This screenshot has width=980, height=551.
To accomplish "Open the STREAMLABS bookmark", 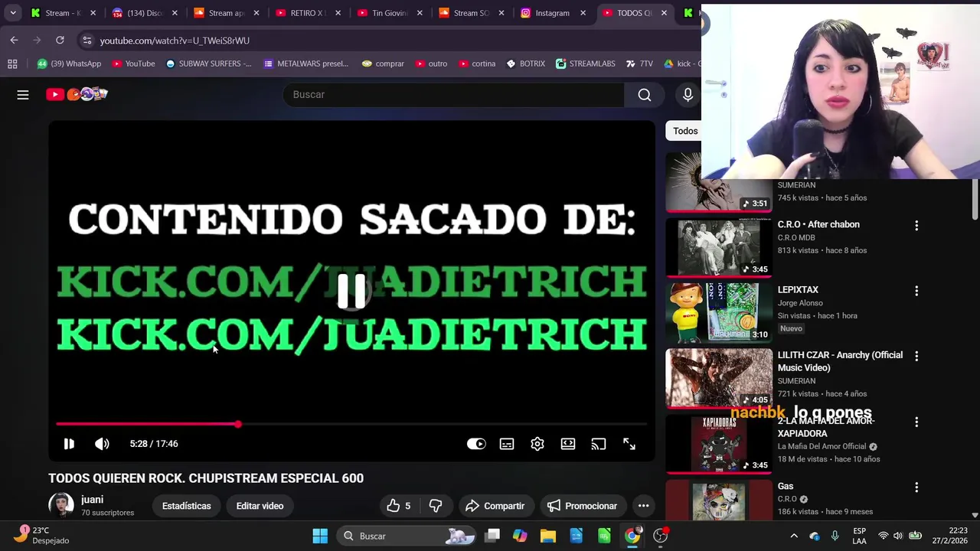I will pyautogui.click(x=586, y=64).
